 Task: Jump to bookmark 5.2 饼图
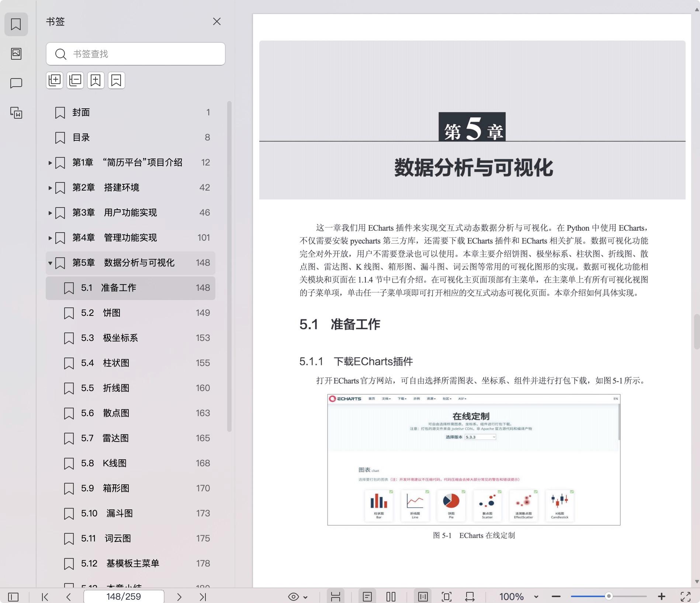pos(131,313)
